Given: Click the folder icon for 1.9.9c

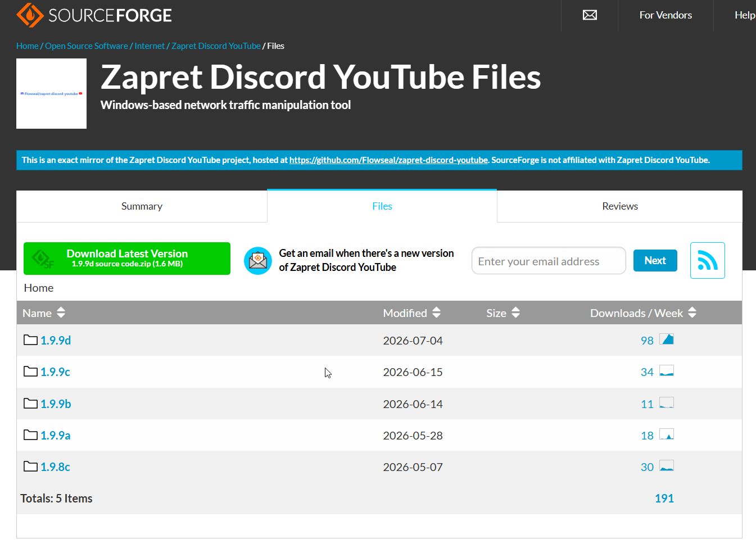Looking at the screenshot, I should [x=30, y=372].
